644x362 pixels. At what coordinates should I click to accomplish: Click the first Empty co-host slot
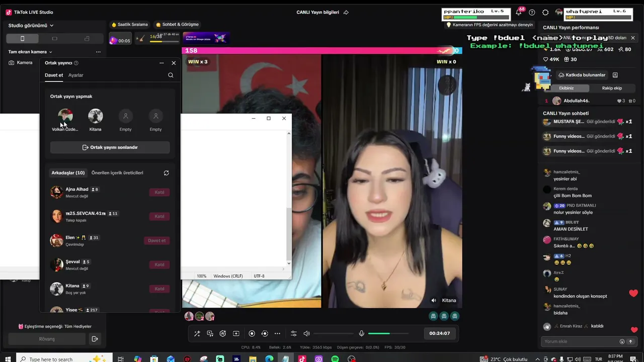tap(125, 116)
